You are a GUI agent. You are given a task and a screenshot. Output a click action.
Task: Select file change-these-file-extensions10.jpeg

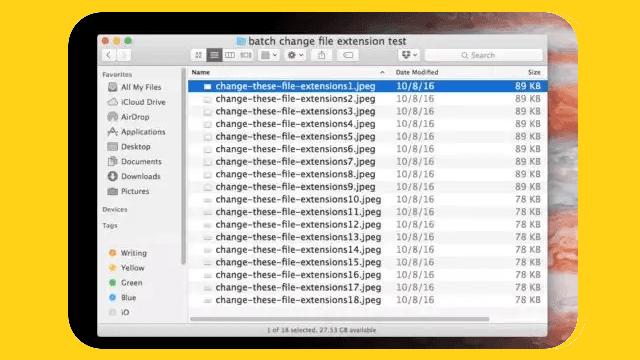click(367, 199)
